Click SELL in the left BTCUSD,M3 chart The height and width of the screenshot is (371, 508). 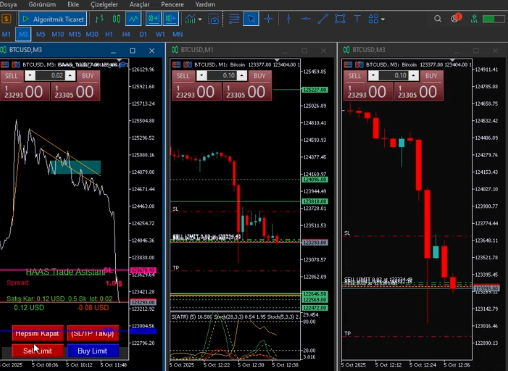click(11, 76)
